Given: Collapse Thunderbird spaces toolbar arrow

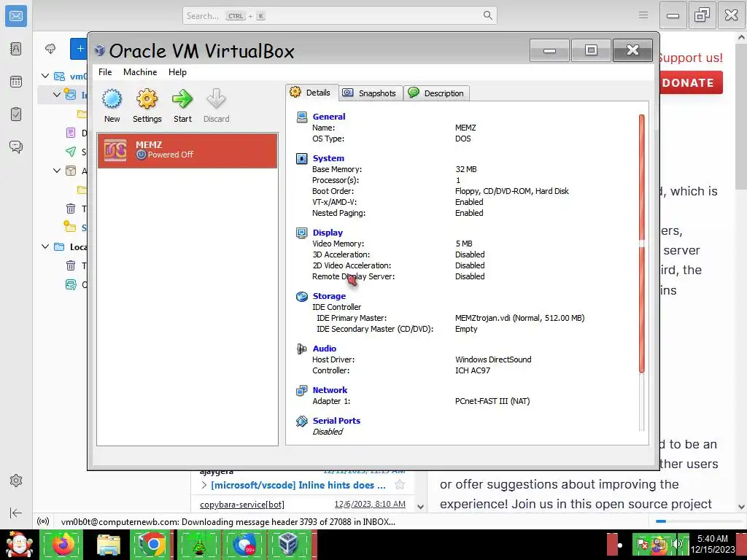Looking at the screenshot, I should tap(16, 513).
